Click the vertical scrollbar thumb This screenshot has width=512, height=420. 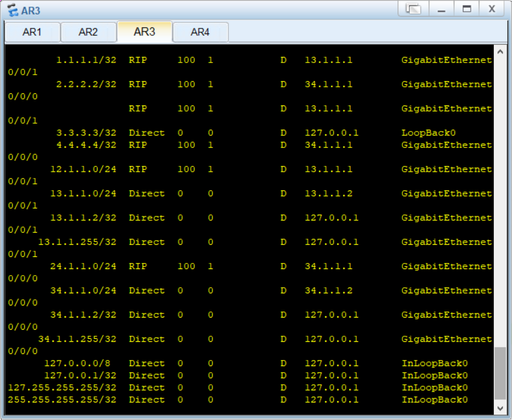[x=500, y=373]
